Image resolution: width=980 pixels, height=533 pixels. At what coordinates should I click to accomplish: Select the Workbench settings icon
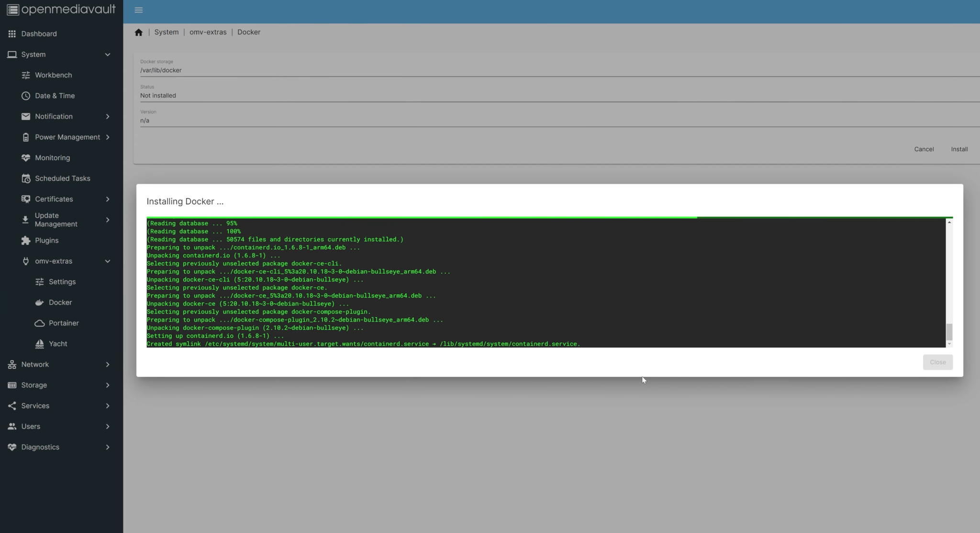point(25,75)
